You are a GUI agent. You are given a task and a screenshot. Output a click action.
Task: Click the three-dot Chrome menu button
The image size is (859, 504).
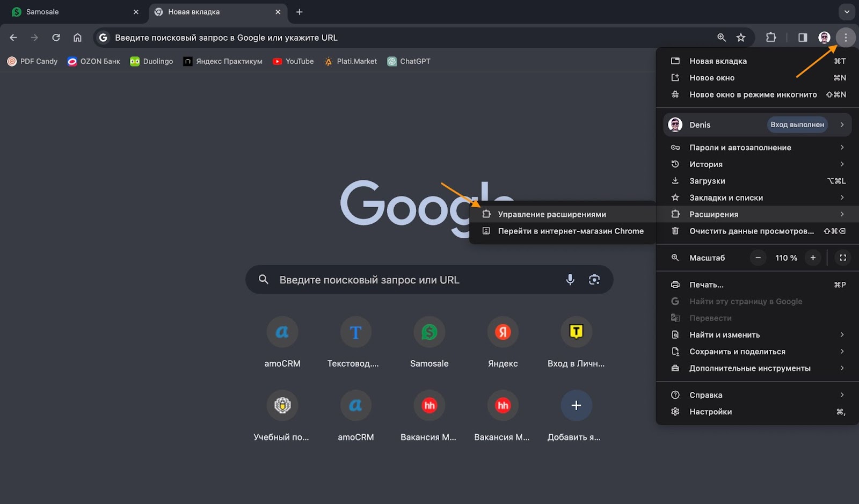pos(846,38)
